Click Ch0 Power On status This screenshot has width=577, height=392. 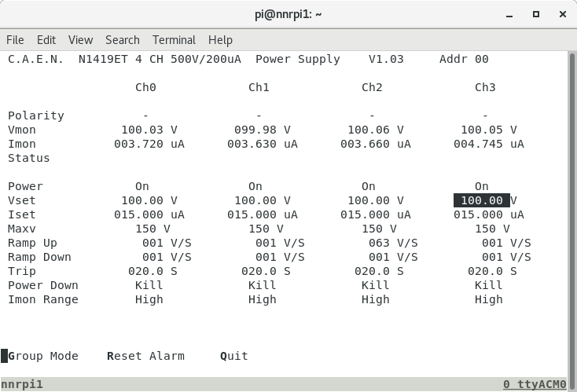[x=142, y=186]
